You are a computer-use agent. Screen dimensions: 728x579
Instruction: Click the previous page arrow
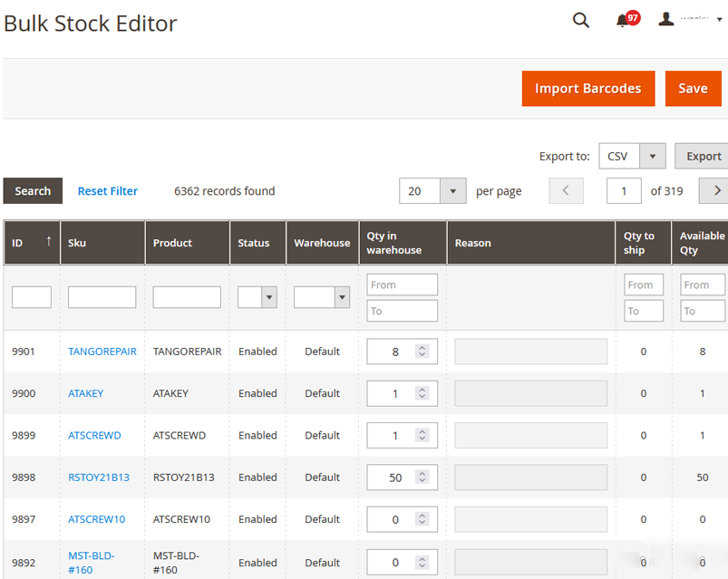pos(566,190)
